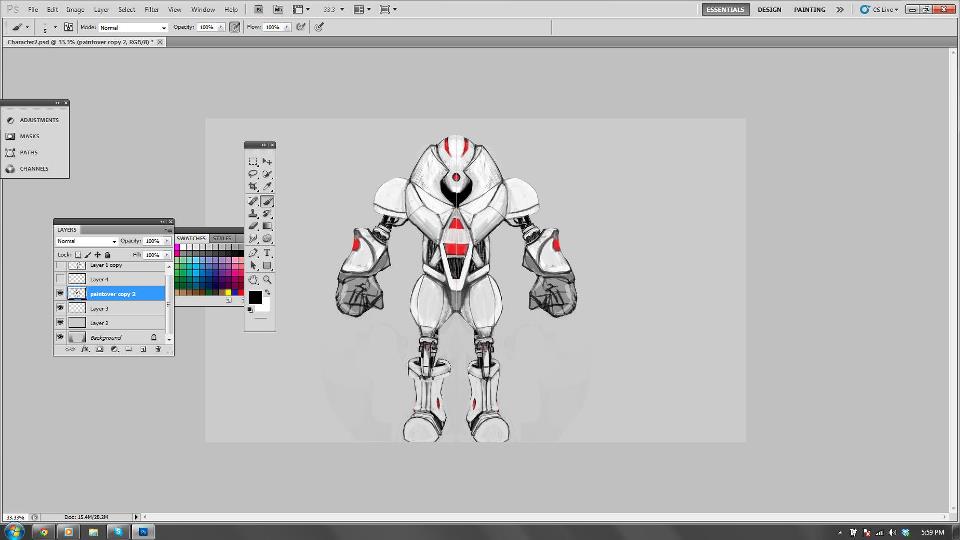Select the Horizontal Type tool

click(267, 253)
